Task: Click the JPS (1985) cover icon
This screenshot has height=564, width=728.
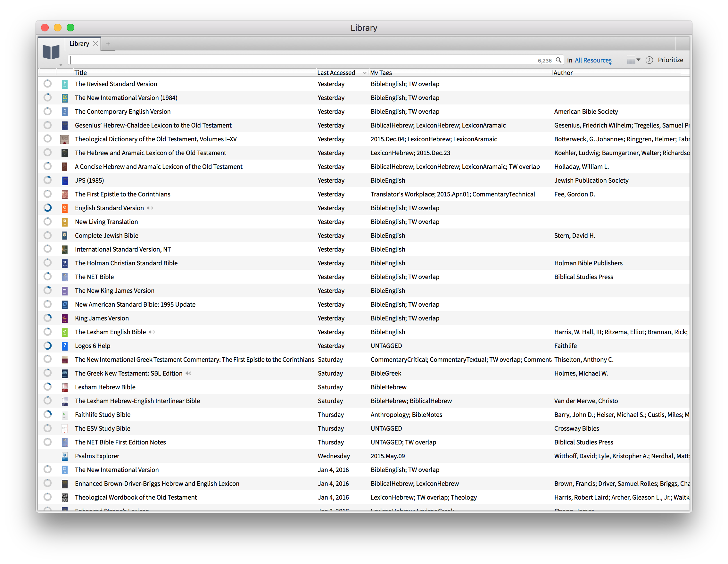Action: click(65, 181)
